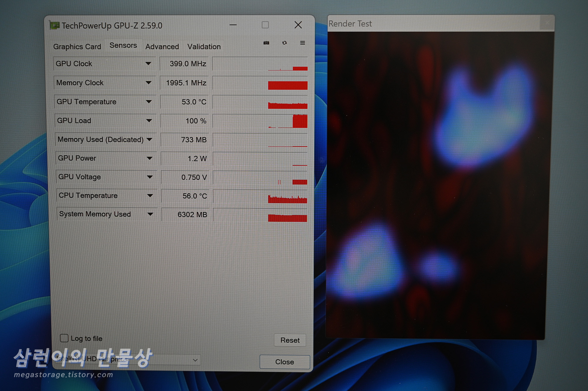
Task: Click the screenshot camera icon
Action: click(x=266, y=43)
